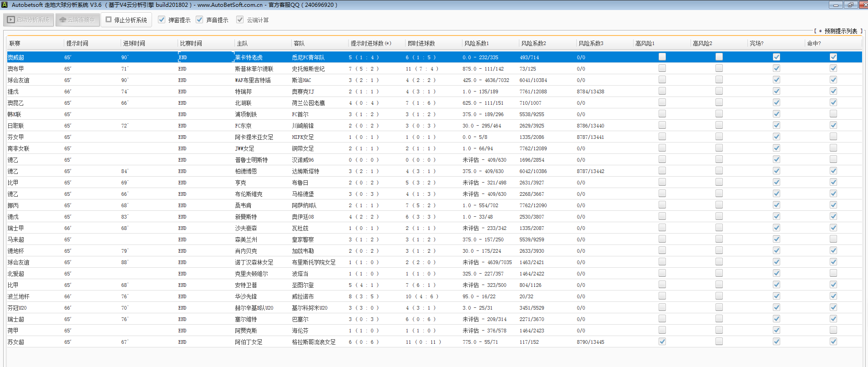
Task: Tick 高风险2 checkbox in the FC东京 row
Action: [x=719, y=125]
